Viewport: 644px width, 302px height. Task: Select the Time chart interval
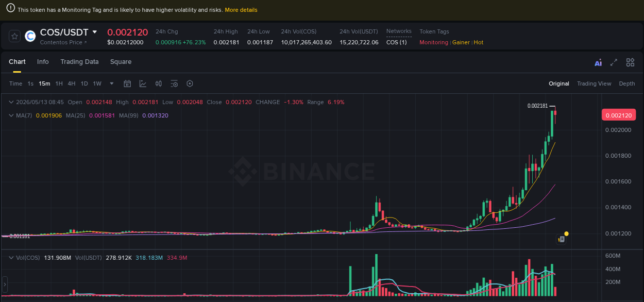(16, 83)
